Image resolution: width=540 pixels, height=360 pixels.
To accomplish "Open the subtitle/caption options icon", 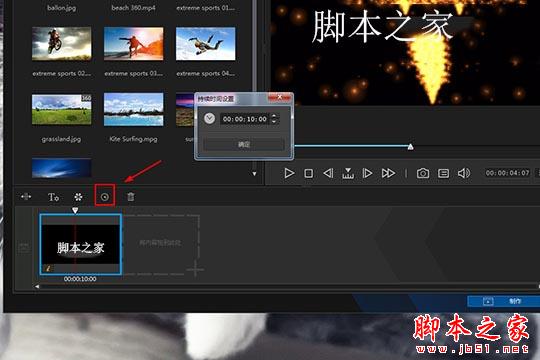I will point(443,173).
